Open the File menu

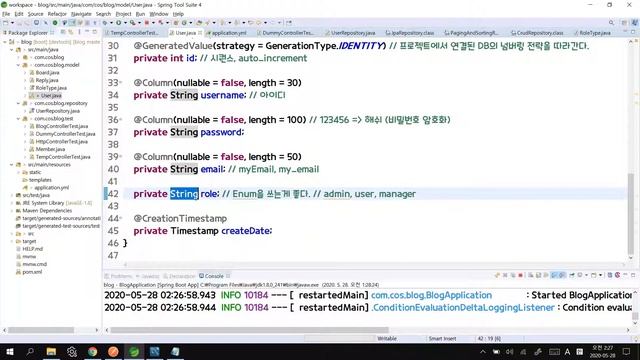pos(6,14)
